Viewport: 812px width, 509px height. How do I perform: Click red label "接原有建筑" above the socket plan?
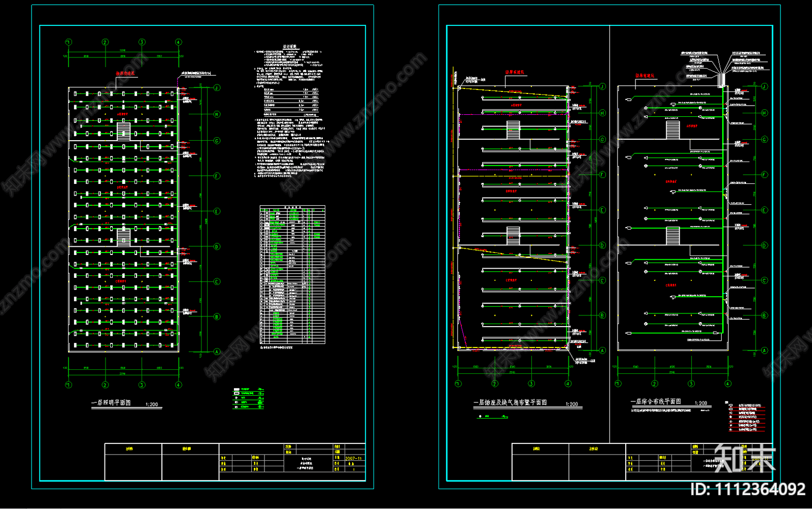click(514, 73)
